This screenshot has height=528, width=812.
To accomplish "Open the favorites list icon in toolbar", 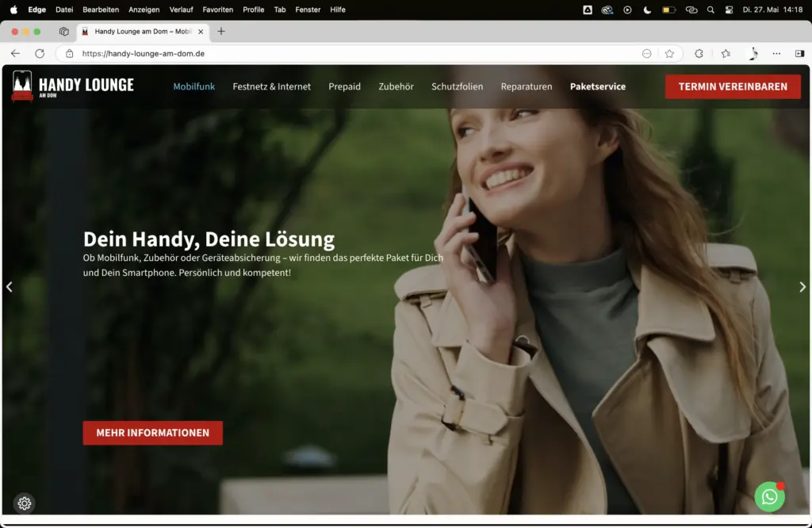I will tap(726, 53).
